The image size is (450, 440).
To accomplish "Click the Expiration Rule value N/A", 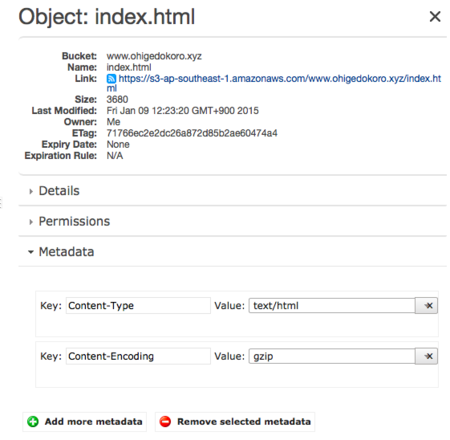I will [x=115, y=156].
